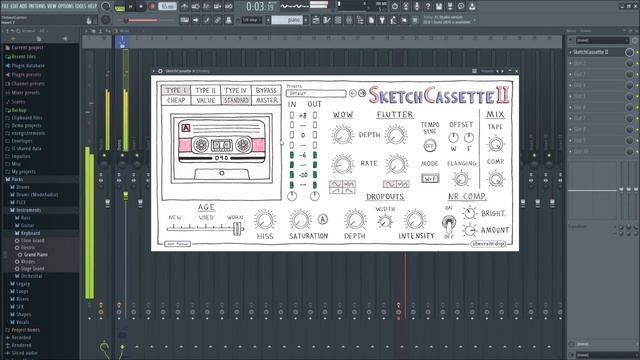Select the WOW sine waveform shape
Screen dimensions: 640x360
click(336, 184)
